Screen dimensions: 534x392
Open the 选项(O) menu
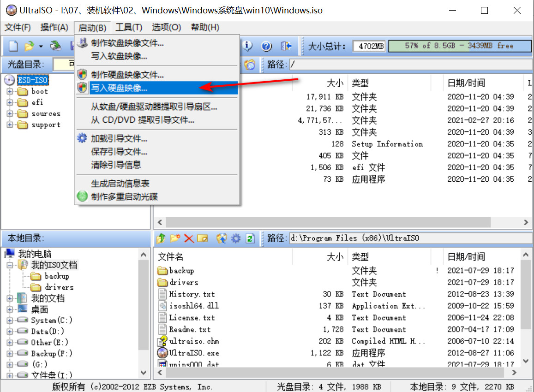pyautogui.click(x=166, y=27)
